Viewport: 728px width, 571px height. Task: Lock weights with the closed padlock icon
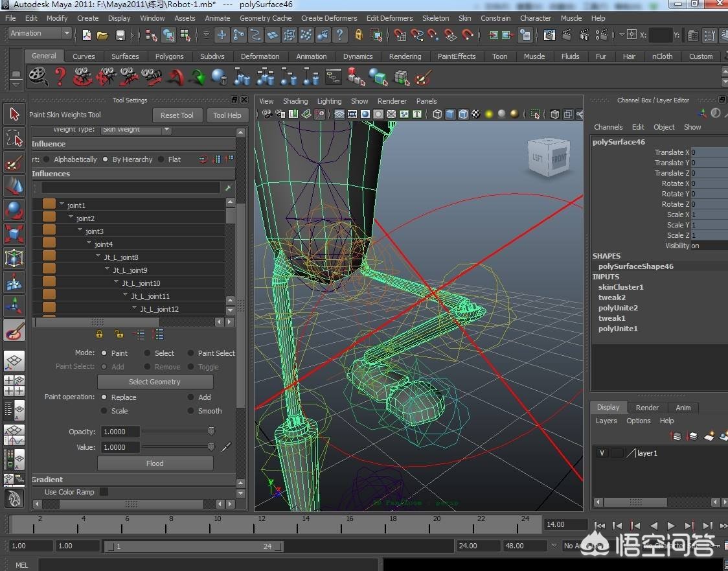(99, 334)
